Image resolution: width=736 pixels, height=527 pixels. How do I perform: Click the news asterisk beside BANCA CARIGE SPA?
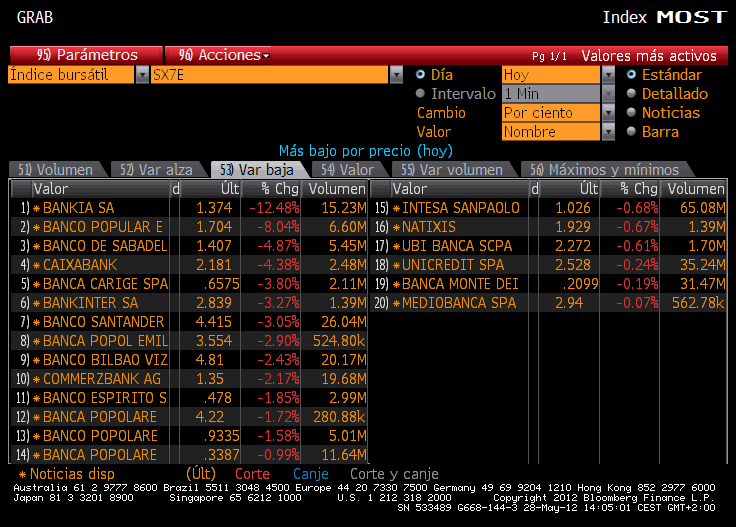(36, 284)
